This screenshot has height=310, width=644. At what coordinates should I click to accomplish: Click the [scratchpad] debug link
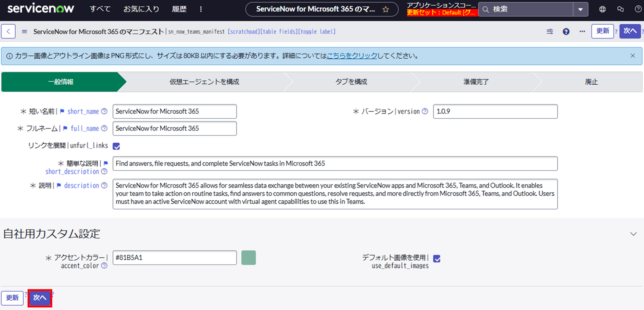(x=244, y=31)
